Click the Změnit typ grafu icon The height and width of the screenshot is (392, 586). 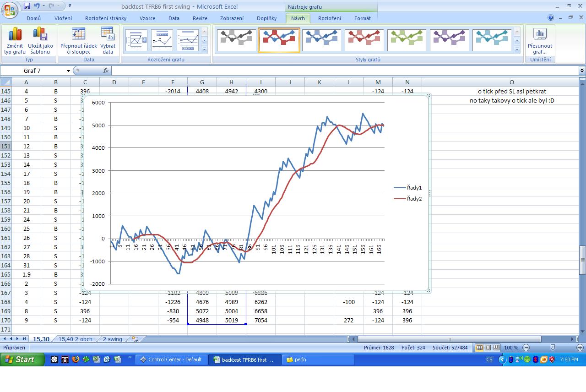pyautogui.click(x=15, y=40)
